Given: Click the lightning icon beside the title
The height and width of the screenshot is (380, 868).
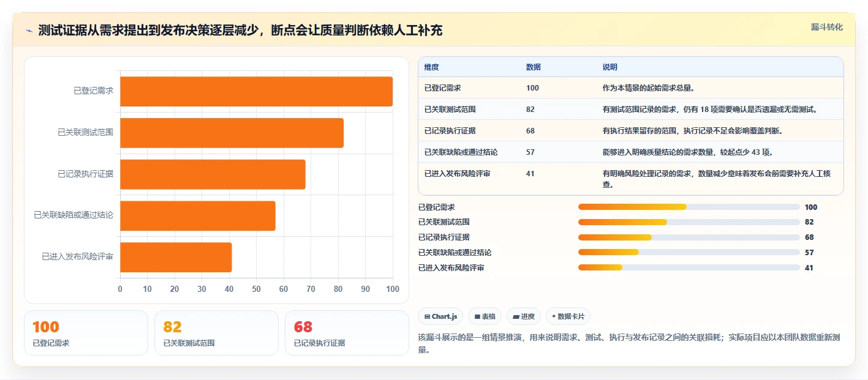Looking at the screenshot, I should [x=29, y=31].
